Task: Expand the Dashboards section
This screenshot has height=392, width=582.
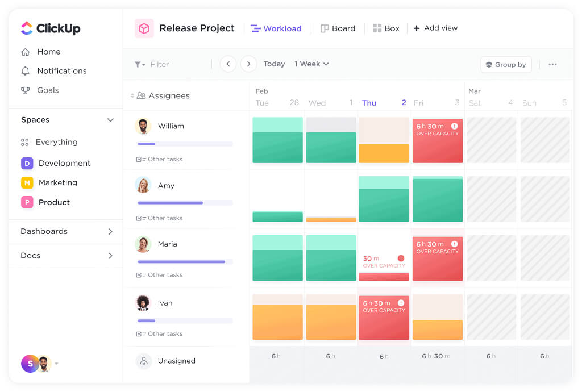Action: [x=110, y=232]
